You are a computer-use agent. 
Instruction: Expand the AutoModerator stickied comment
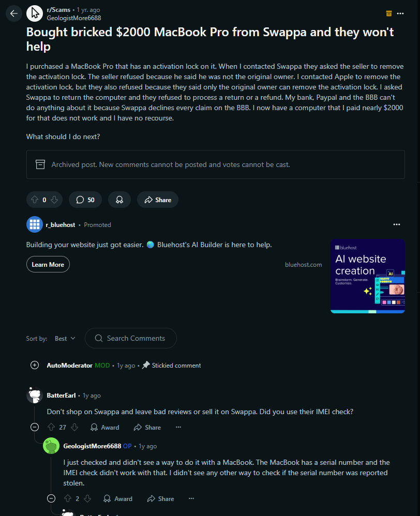tap(35, 365)
